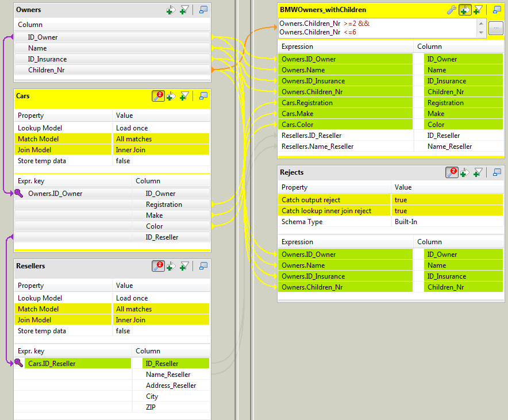Open the tMap settings in the Rejects table
The image size is (508, 420).
click(452, 172)
